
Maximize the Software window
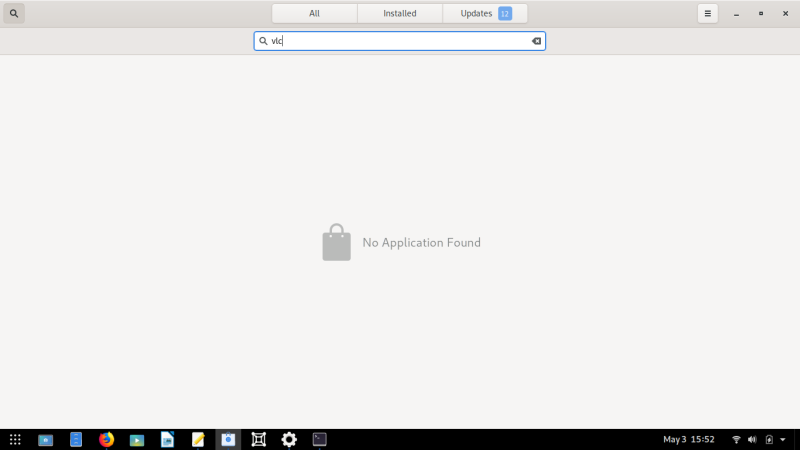click(x=761, y=14)
